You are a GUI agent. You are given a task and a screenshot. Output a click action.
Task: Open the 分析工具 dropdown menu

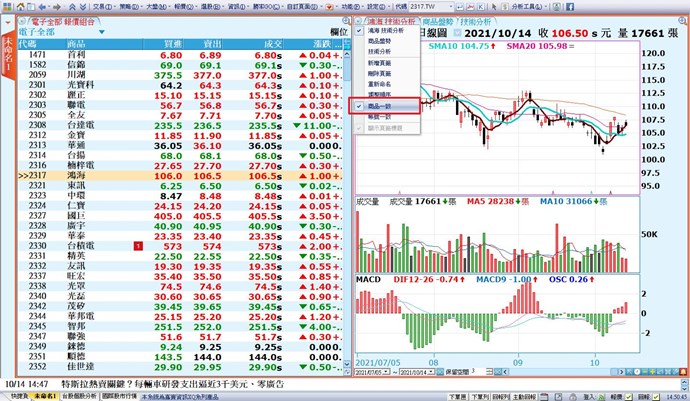tap(530, 7)
